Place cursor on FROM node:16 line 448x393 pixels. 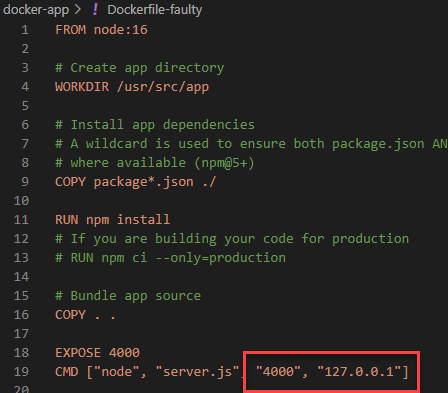click(x=101, y=30)
